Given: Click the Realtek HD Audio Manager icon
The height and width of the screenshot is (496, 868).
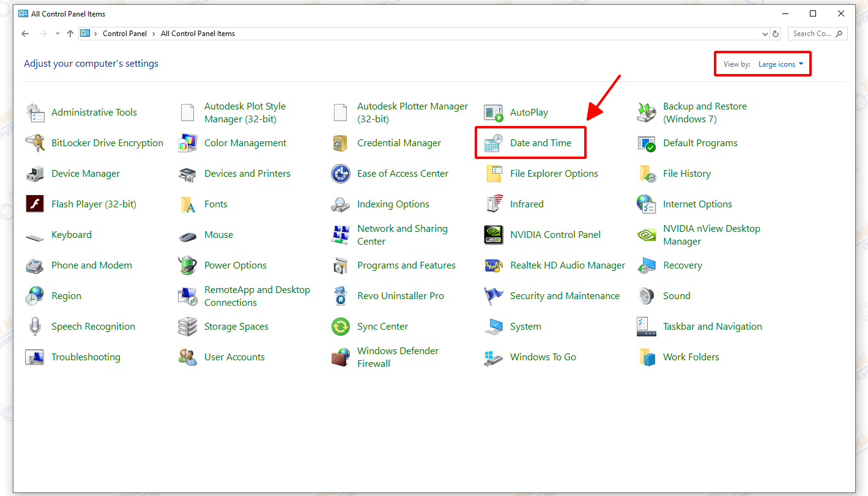Looking at the screenshot, I should pyautogui.click(x=493, y=265).
